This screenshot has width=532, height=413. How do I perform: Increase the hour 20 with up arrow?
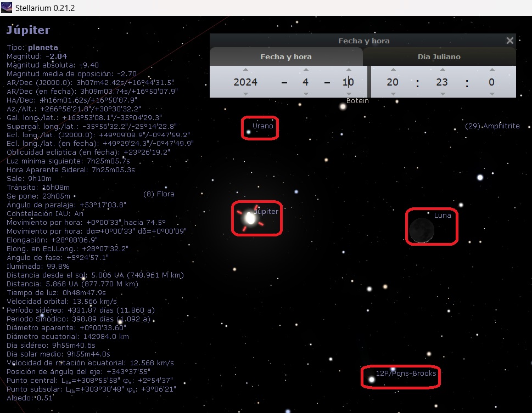pos(393,70)
